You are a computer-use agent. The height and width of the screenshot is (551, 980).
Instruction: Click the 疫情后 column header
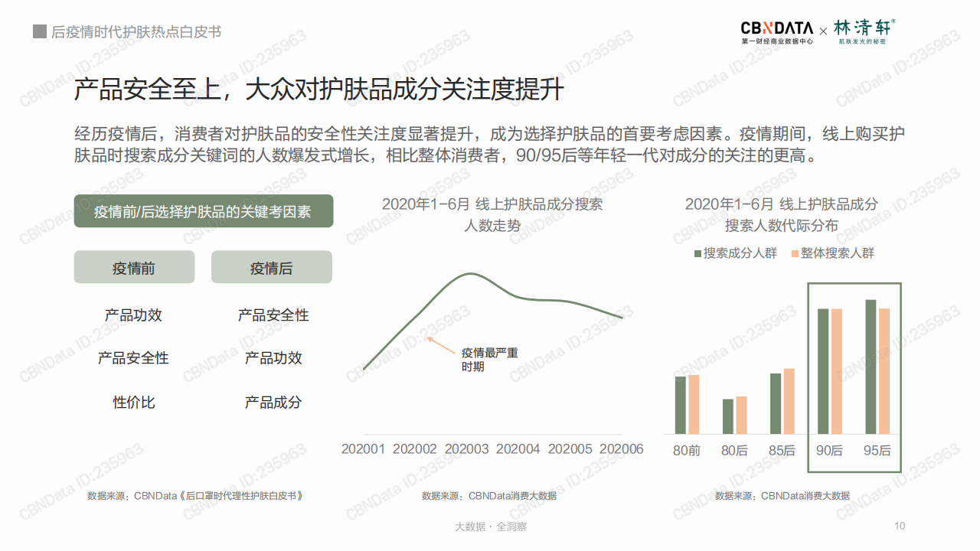coord(272,267)
